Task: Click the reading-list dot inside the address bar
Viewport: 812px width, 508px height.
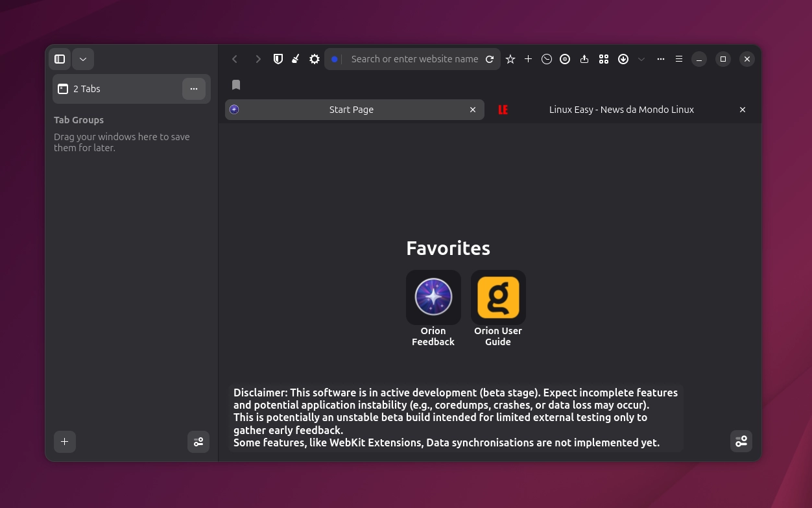Action: 335,58
